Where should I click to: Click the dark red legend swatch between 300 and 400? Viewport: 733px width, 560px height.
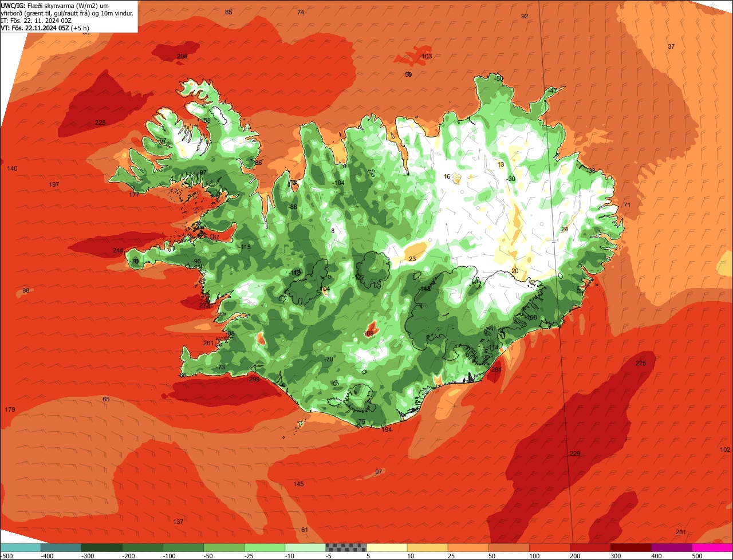click(x=631, y=547)
